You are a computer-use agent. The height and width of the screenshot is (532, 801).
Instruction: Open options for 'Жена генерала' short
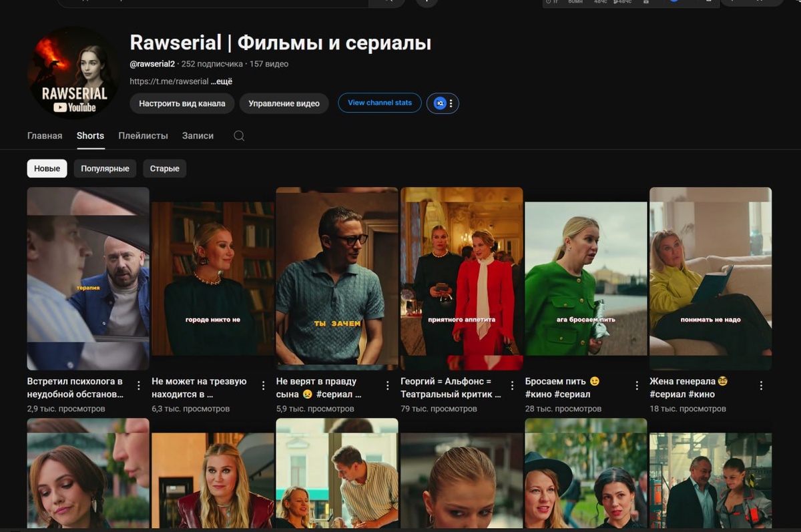point(762,386)
